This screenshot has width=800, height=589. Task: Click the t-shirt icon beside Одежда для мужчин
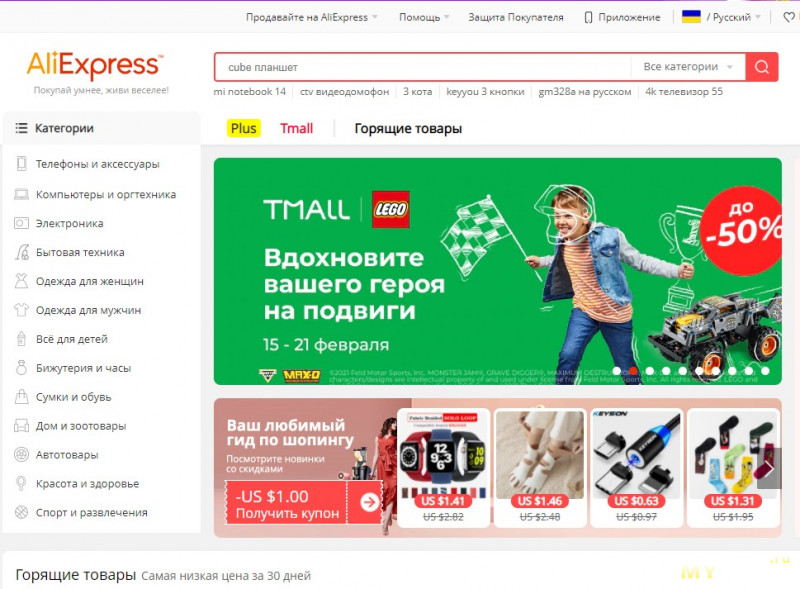pyautogui.click(x=21, y=310)
